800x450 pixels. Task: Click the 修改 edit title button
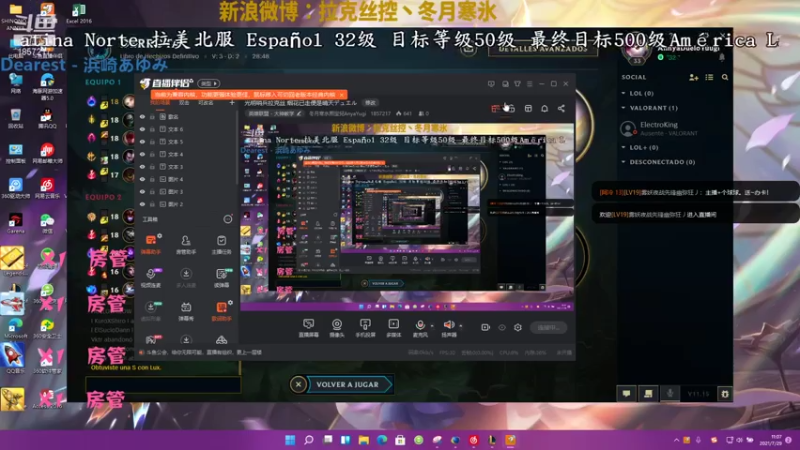click(x=371, y=103)
